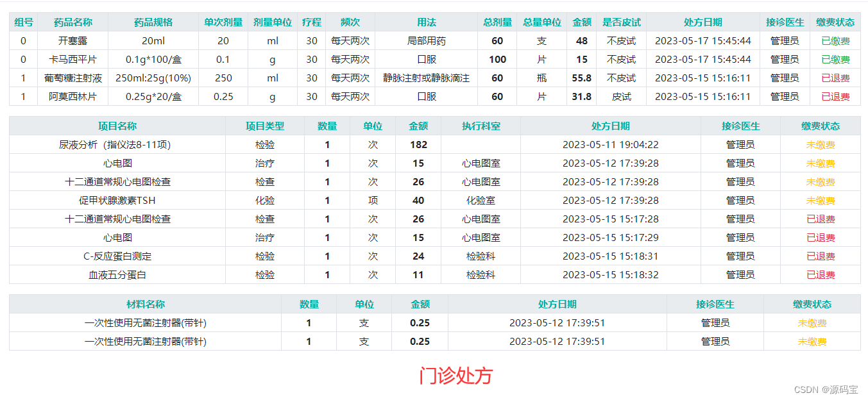Select the 十二通道常规心电图检查 row dated 2023-05-12
The height and width of the screenshot is (400, 868).
click(x=116, y=181)
